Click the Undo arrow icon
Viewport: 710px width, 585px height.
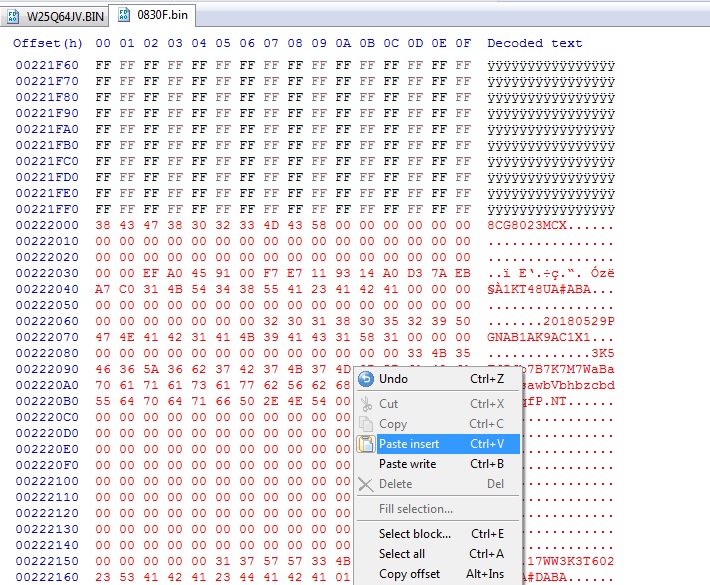pos(366,379)
